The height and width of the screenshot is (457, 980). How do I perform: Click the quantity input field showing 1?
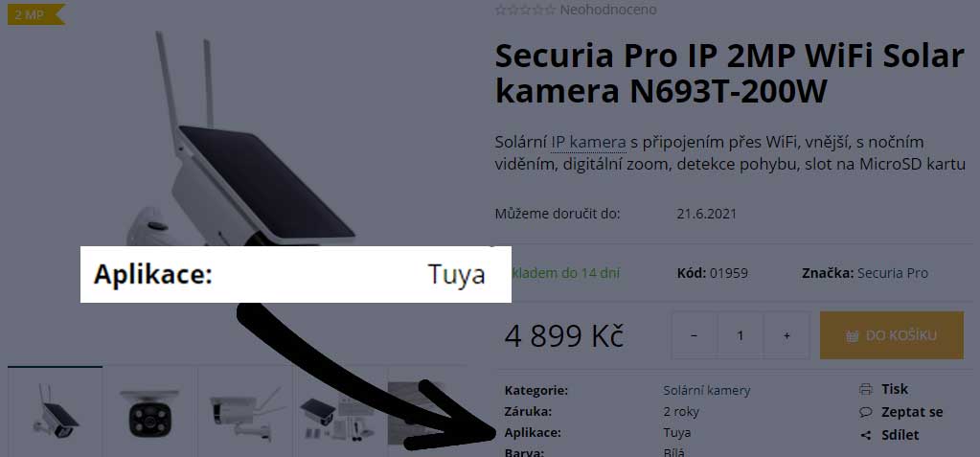pyautogui.click(x=740, y=335)
